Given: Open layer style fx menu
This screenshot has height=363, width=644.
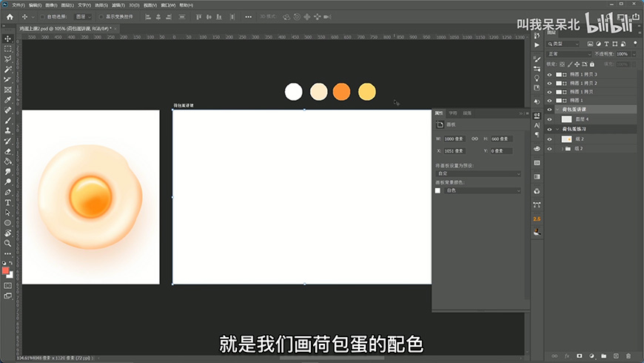Looking at the screenshot, I should (567, 356).
